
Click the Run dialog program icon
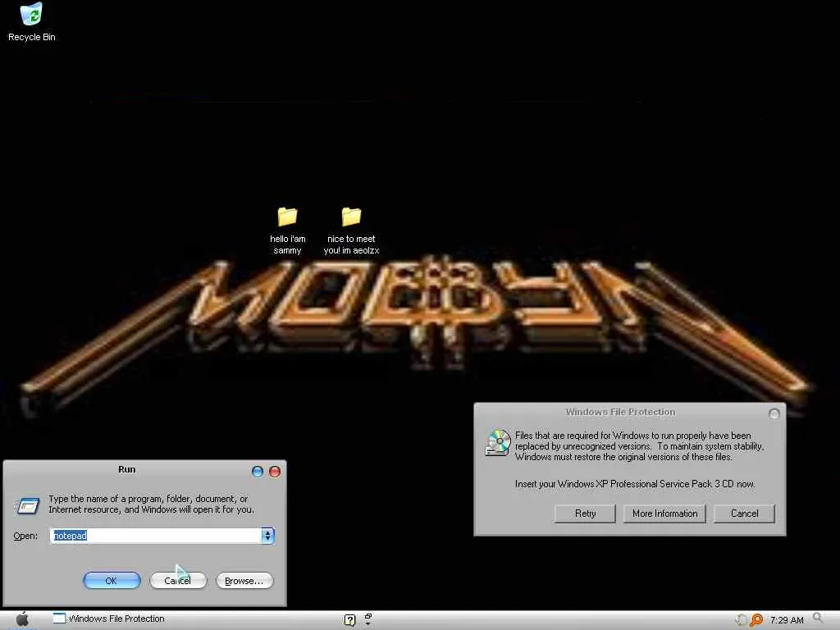coord(27,505)
